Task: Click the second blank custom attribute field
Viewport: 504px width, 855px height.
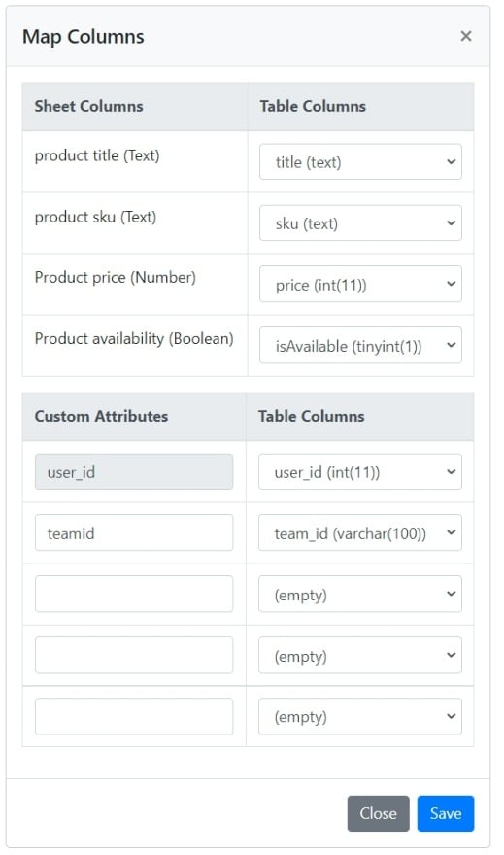Action: point(134,655)
